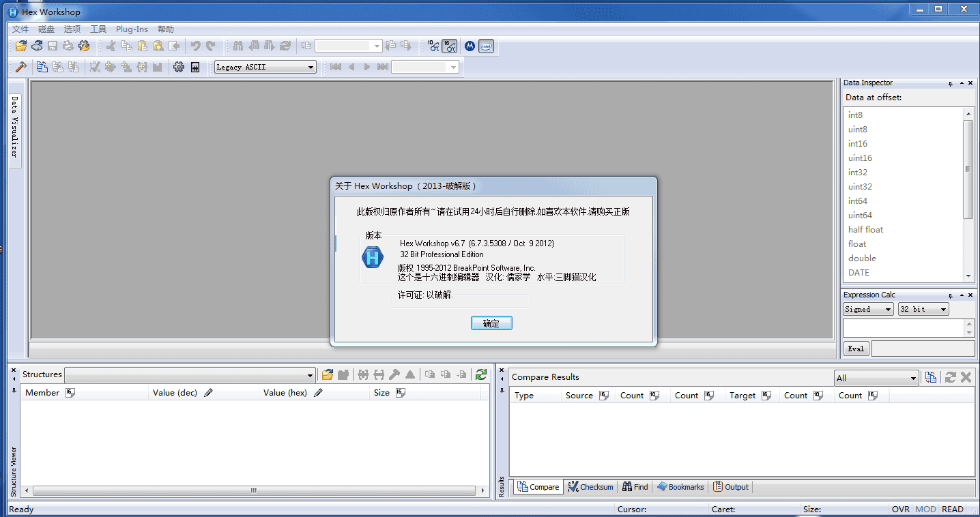
Task: Open the 磁盘 menu
Action: 46,29
